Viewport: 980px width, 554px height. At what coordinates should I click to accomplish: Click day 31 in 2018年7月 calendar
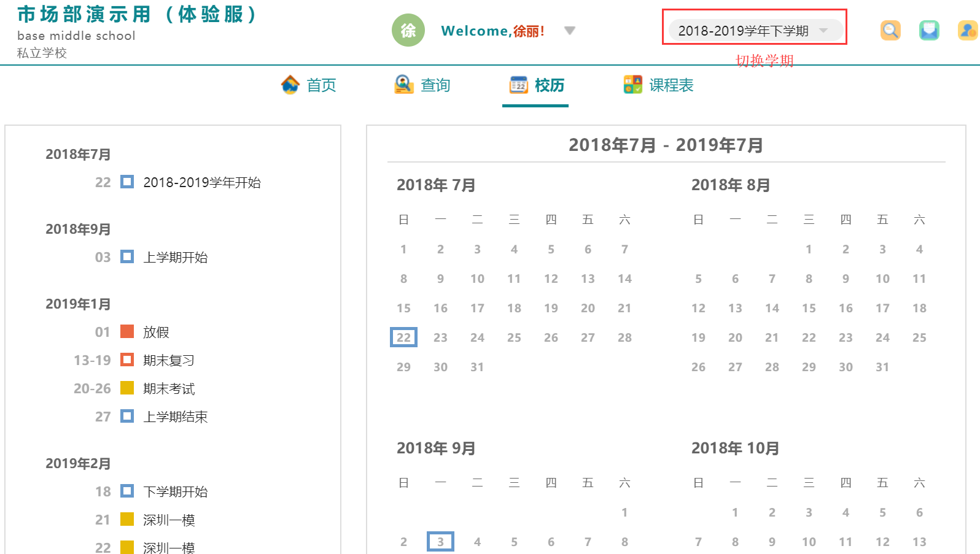click(477, 367)
